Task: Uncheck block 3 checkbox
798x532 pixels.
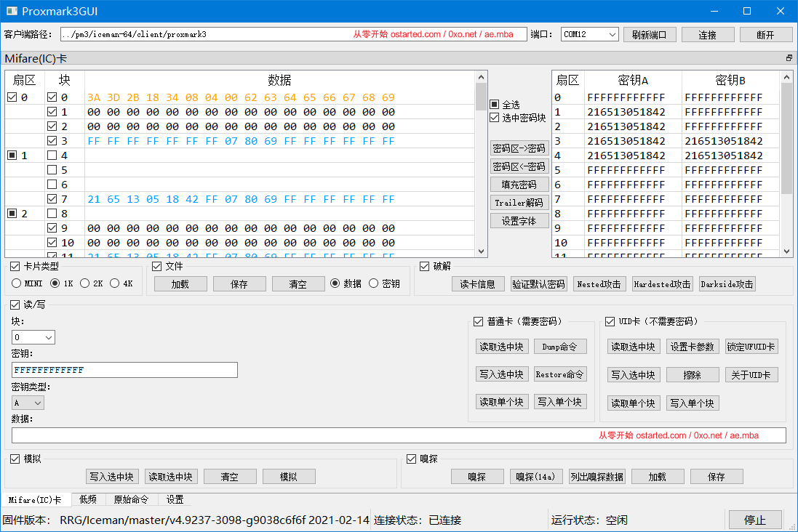Action: [x=52, y=141]
